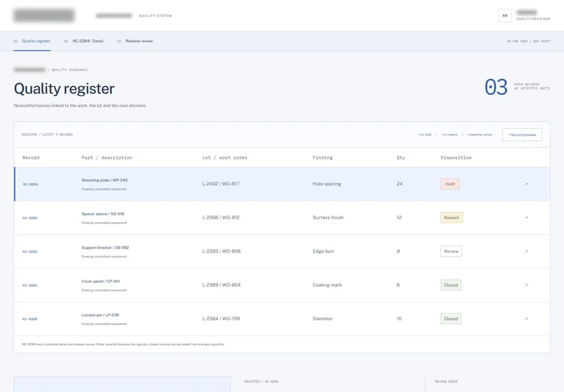Click 'Locator pin / LP-036' part name
Image resolution: width=564 pixels, height=392 pixels.
click(x=100, y=315)
